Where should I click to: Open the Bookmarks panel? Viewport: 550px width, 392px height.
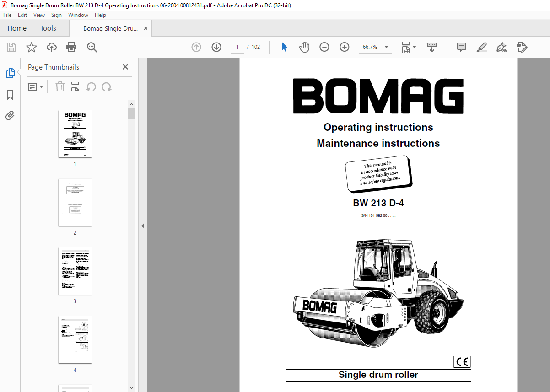10,95
